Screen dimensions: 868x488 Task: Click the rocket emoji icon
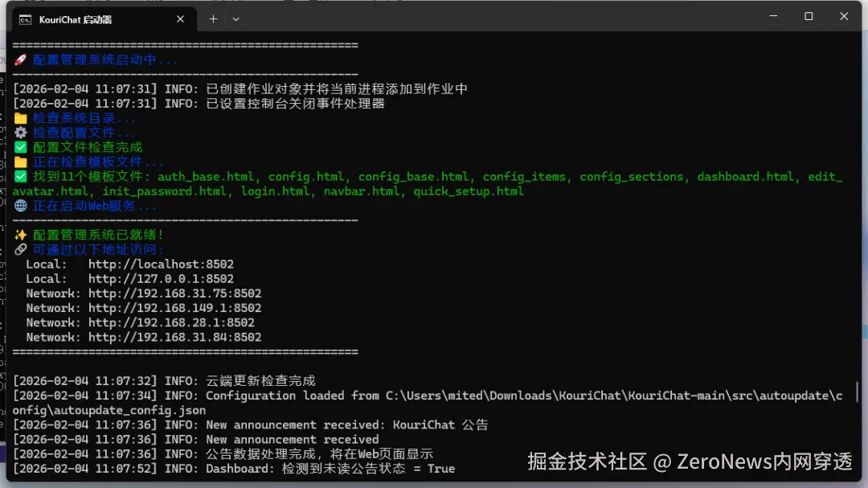20,59
